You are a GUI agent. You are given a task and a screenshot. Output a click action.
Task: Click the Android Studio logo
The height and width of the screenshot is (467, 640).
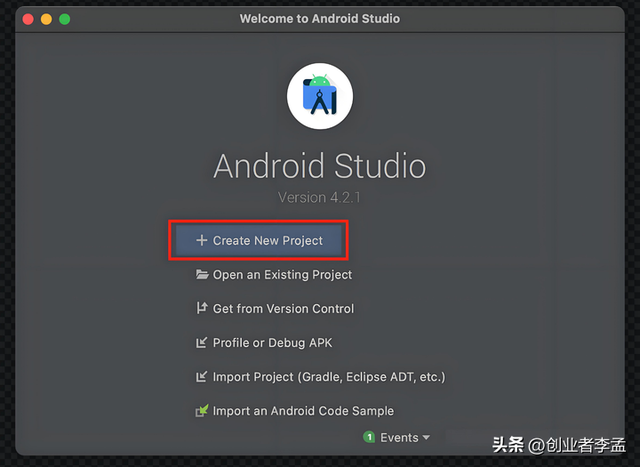320,96
